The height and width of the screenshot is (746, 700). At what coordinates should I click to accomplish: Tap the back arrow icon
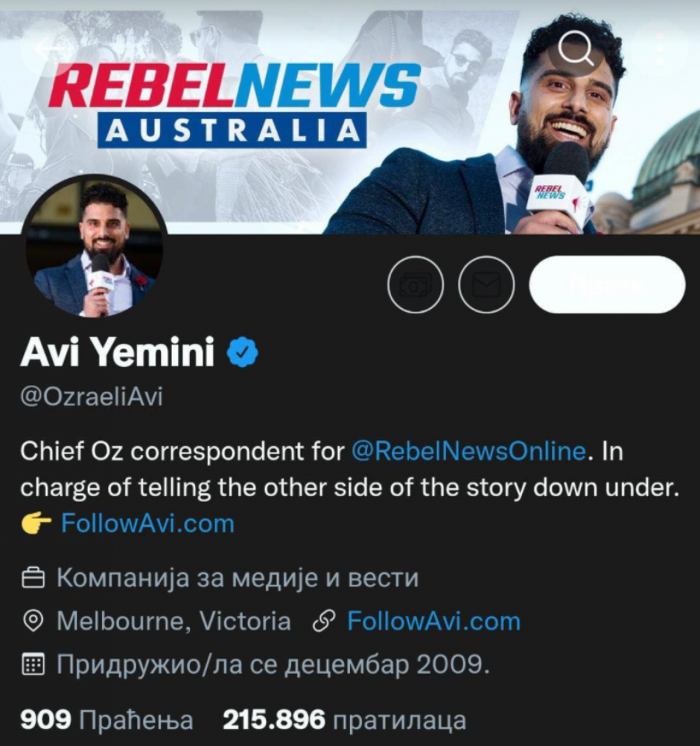point(49,47)
